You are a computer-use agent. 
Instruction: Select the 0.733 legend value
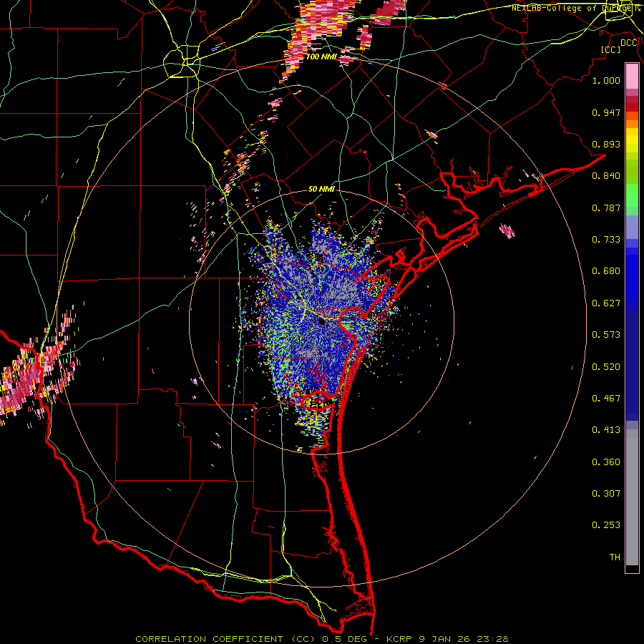click(606, 240)
